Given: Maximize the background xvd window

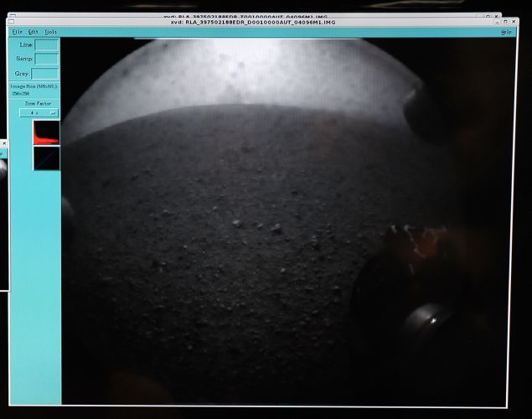Looking at the screenshot, I should [488, 14].
